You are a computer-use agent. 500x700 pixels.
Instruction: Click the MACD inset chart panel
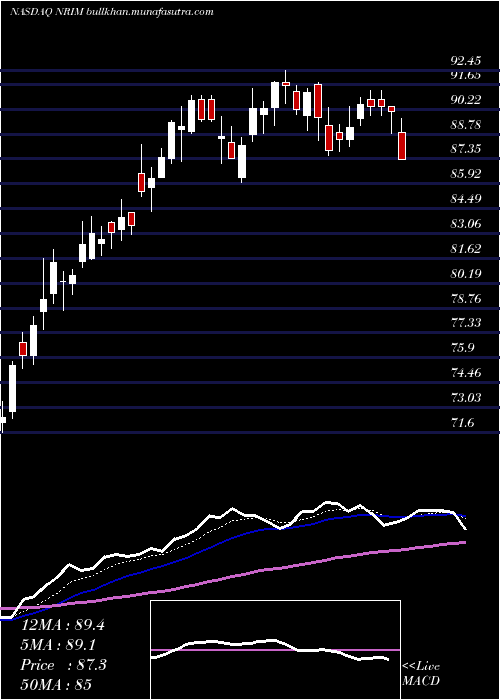[275, 650]
